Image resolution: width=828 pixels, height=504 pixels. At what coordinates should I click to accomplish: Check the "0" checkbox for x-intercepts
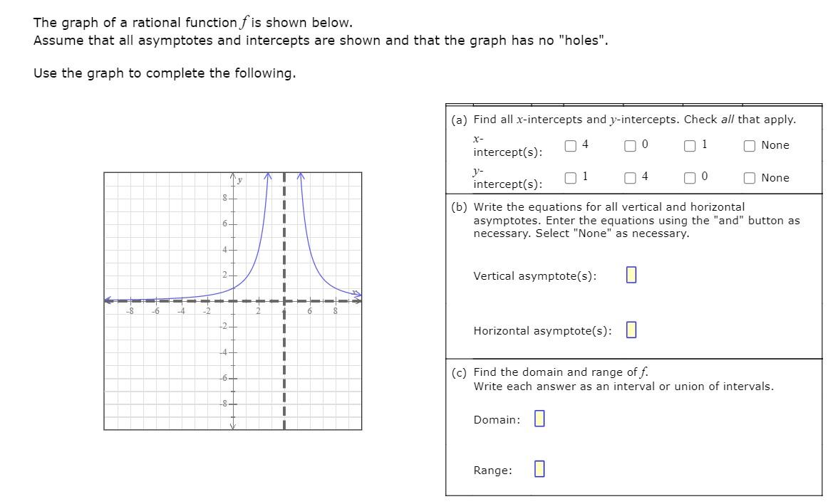pos(629,145)
